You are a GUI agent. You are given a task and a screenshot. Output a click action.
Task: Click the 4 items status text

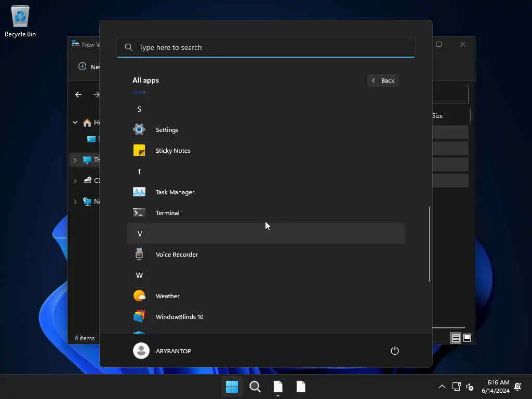tap(85, 338)
